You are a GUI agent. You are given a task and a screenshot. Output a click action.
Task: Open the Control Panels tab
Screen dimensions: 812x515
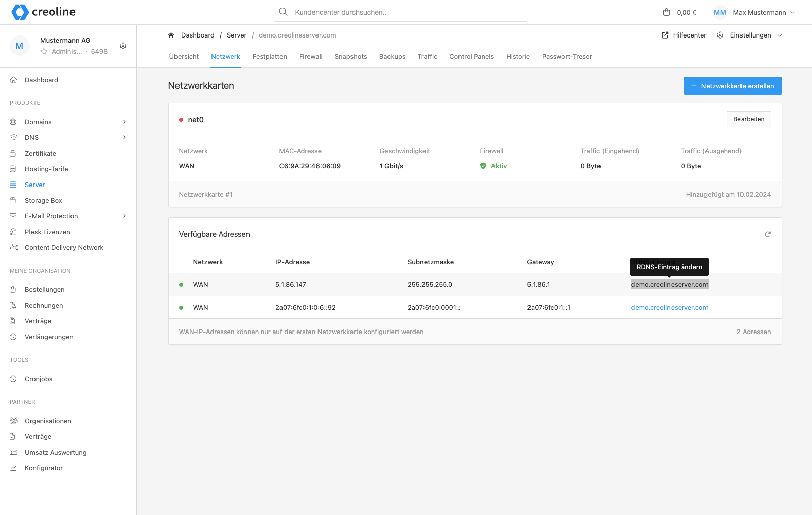(472, 57)
